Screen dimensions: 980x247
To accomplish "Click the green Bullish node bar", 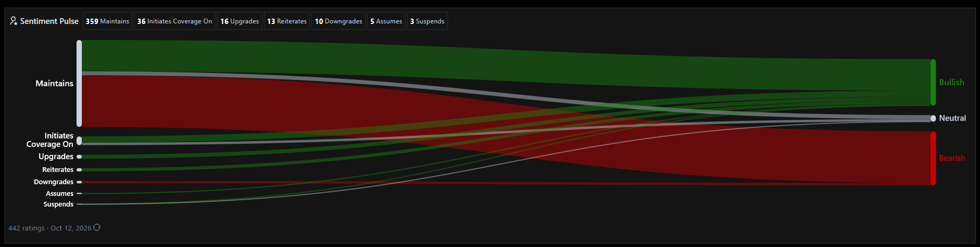I will (x=933, y=82).
